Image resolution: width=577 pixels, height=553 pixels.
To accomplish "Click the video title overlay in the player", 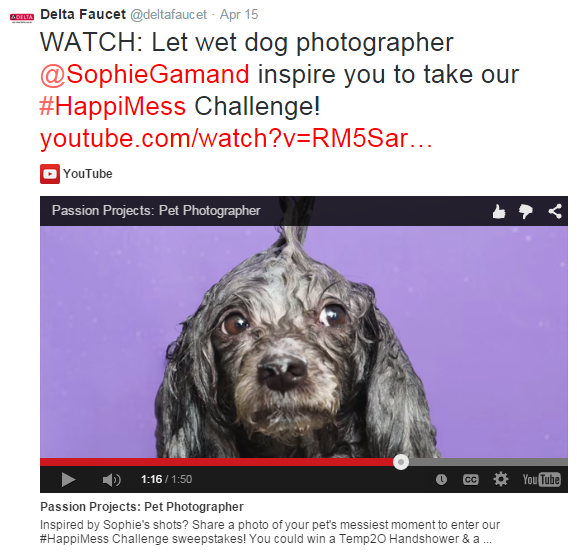I will (x=156, y=210).
